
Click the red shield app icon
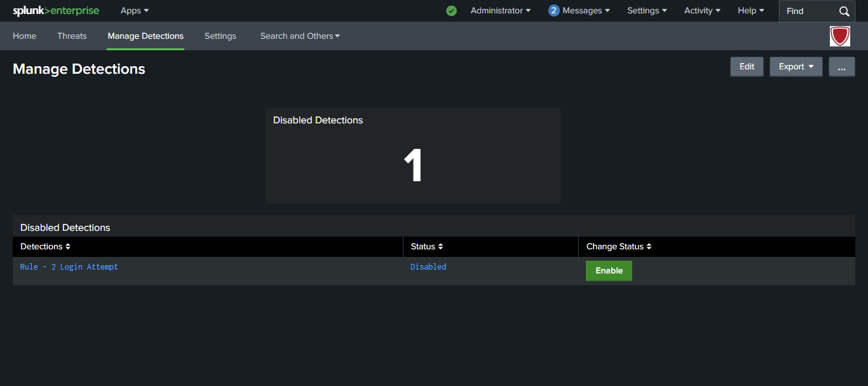pyautogui.click(x=840, y=36)
